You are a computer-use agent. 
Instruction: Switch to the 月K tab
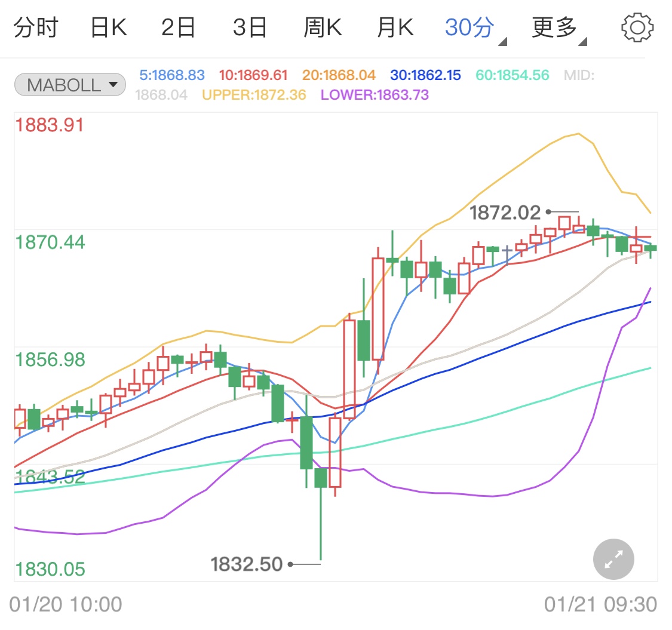click(395, 27)
